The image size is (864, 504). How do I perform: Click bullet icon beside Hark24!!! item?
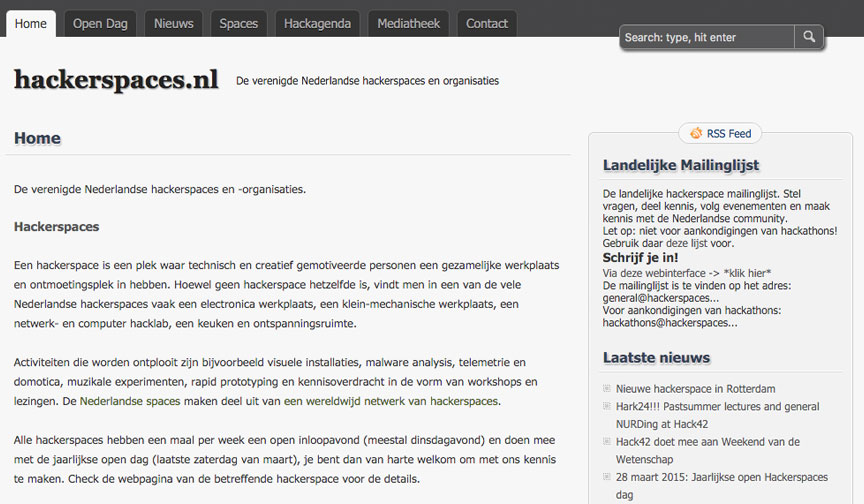(607, 406)
